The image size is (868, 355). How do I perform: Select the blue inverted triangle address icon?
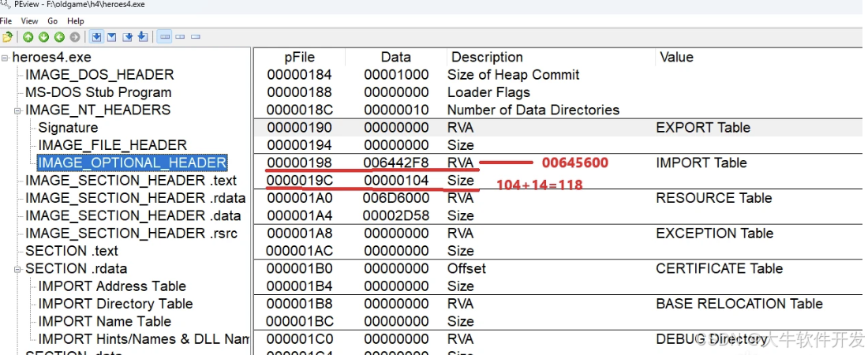click(111, 37)
